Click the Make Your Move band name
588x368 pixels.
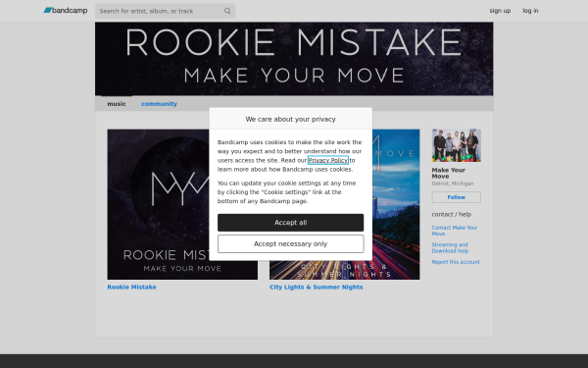point(449,173)
